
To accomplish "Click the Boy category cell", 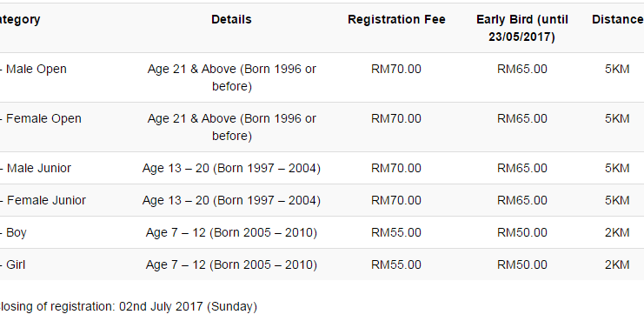I will 14,232.
